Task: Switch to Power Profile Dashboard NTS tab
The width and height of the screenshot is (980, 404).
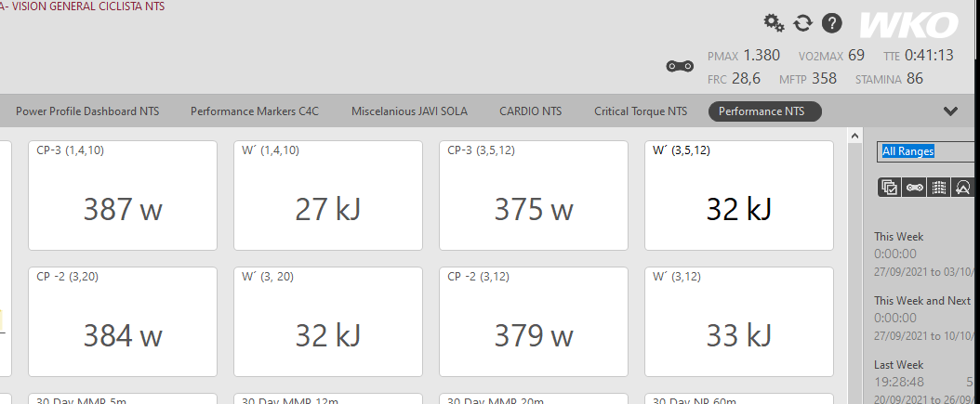Action: click(87, 111)
